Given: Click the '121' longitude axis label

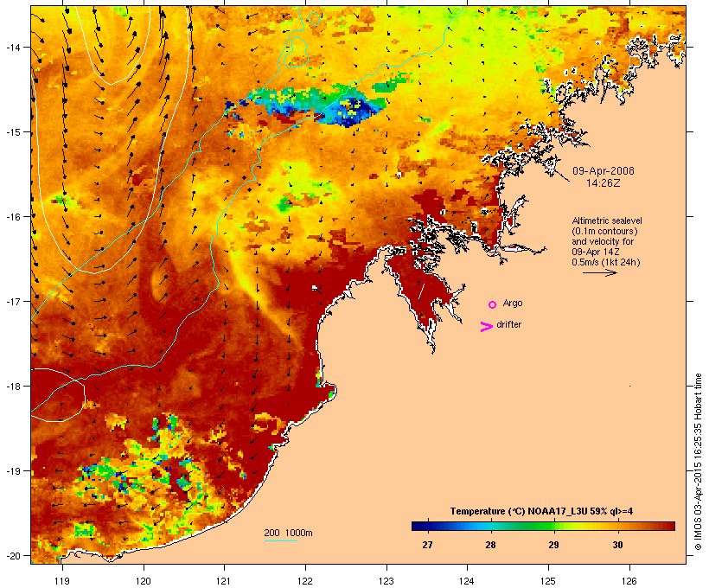Looking at the screenshot, I should click(224, 581).
